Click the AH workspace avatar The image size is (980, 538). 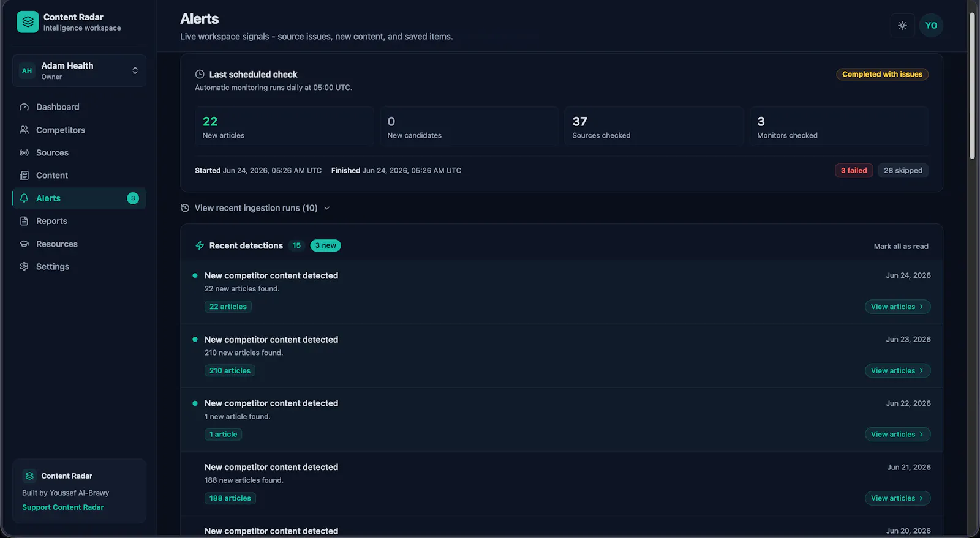coord(27,70)
